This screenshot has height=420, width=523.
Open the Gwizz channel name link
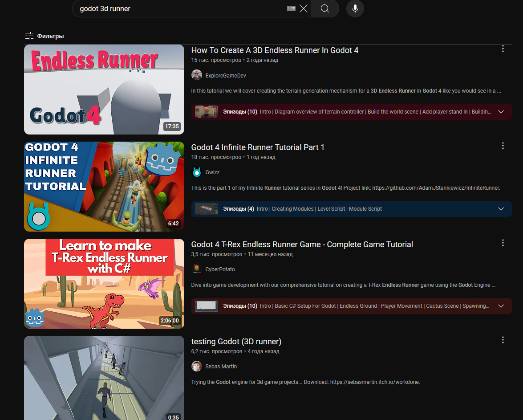click(x=212, y=172)
